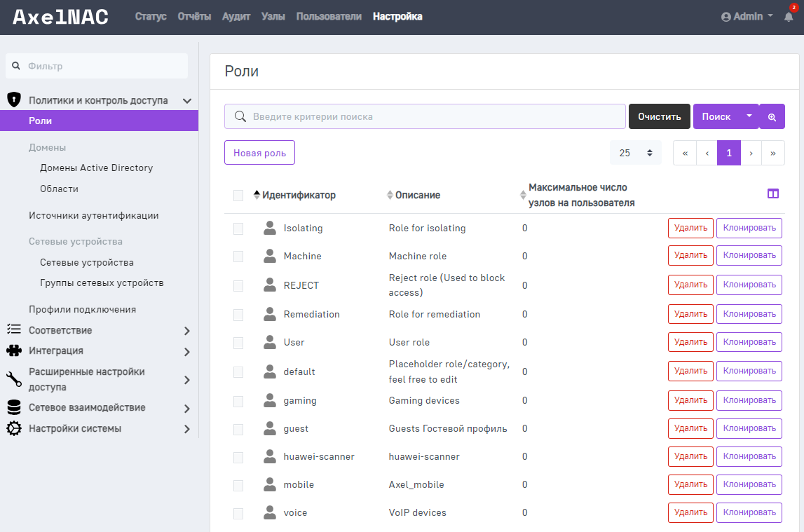Sort table by Идентификатор column
804x532 pixels.
point(298,196)
